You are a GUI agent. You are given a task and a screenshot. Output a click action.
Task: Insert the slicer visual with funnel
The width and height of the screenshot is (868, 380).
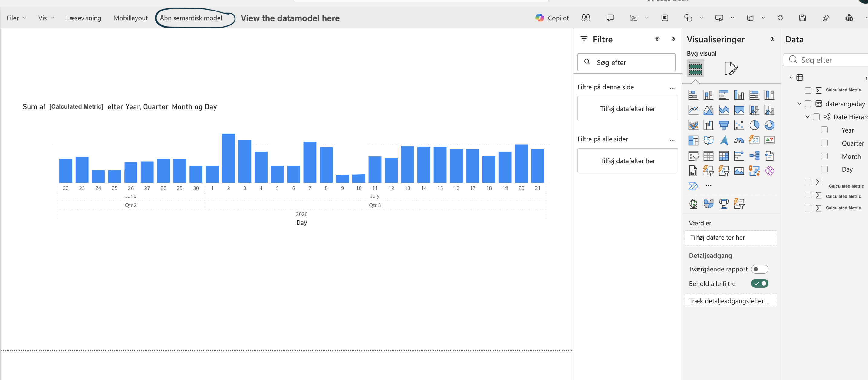point(693,156)
